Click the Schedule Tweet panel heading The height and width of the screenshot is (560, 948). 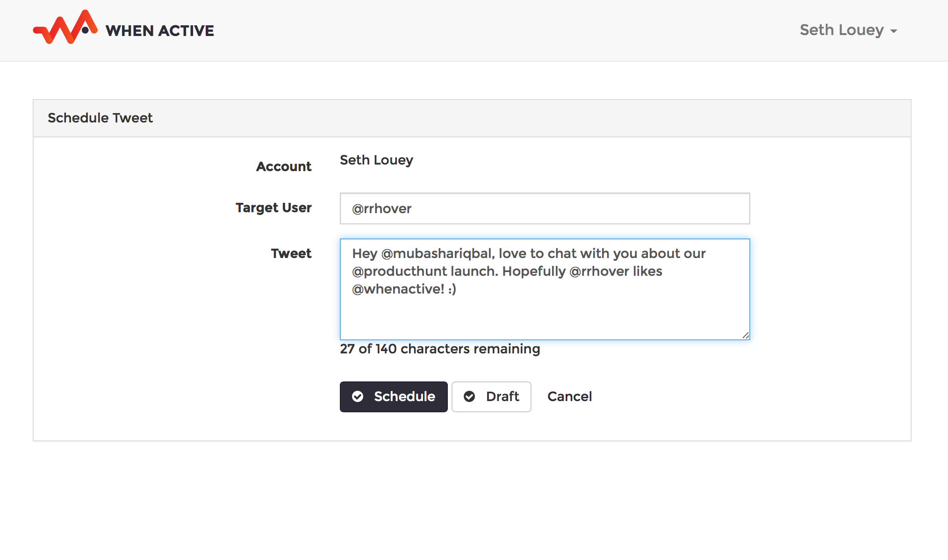[x=100, y=118]
